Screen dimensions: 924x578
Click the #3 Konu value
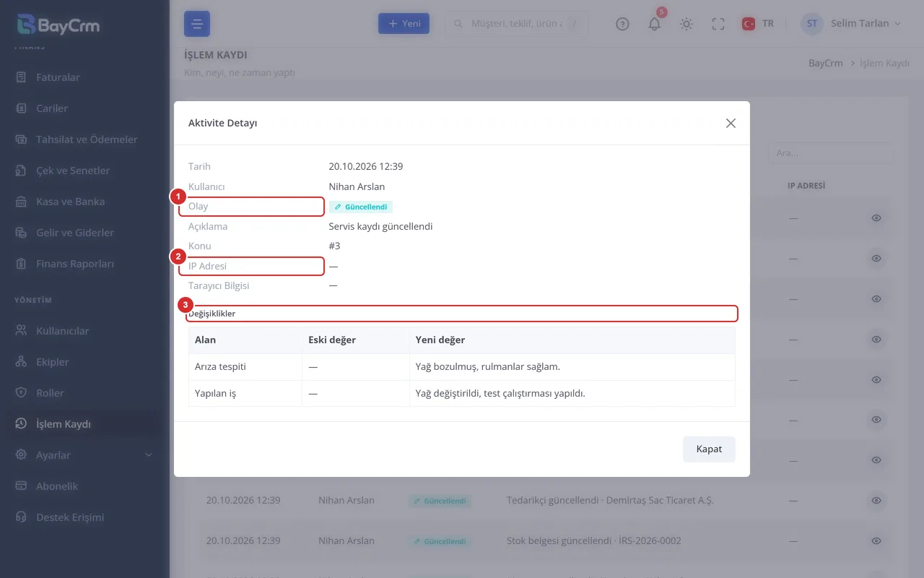[334, 246]
